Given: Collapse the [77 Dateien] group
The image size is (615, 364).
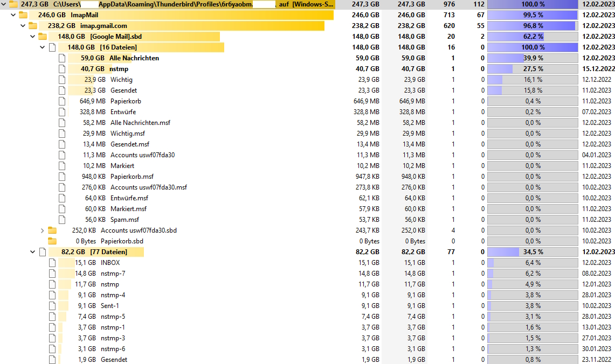Looking at the screenshot, I should click(33, 252).
